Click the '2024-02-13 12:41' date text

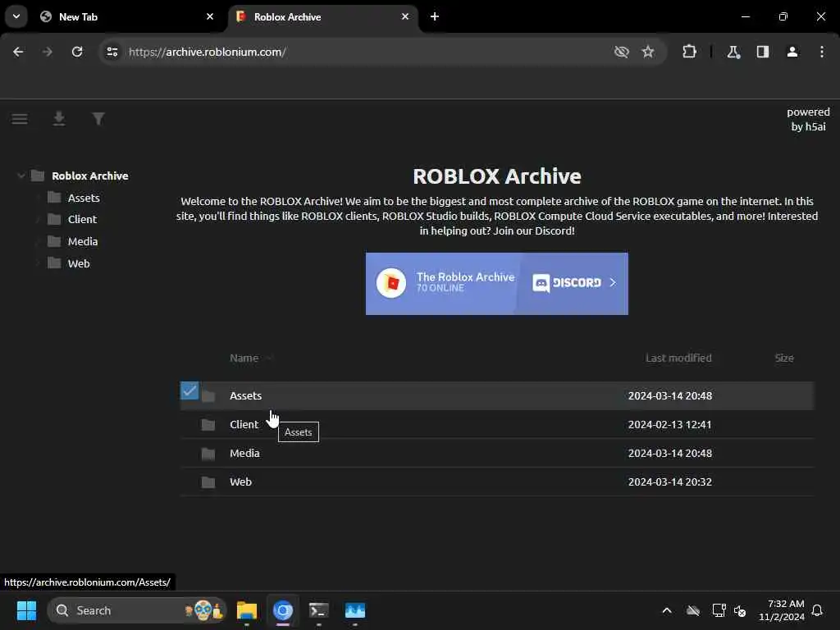pyautogui.click(x=670, y=424)
